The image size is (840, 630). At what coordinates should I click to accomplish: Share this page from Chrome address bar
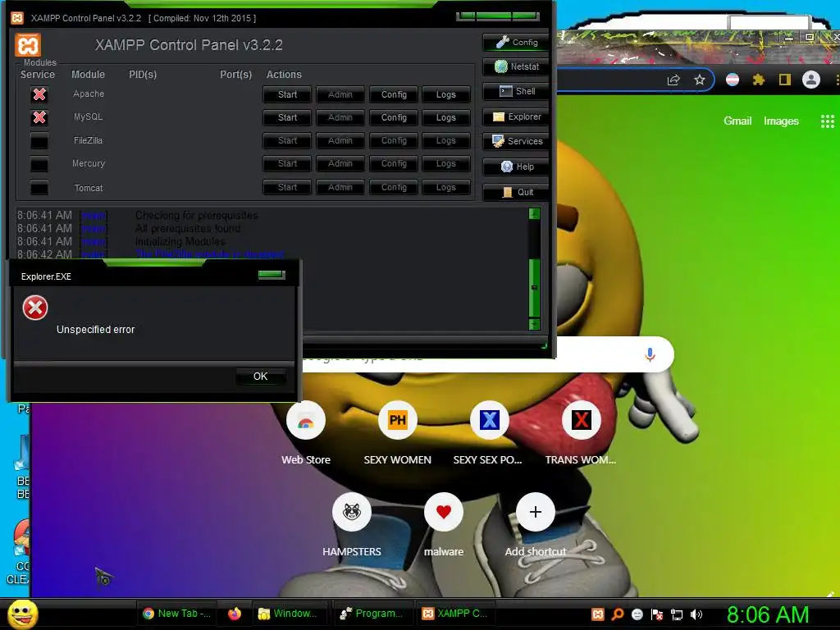(673, 80)
